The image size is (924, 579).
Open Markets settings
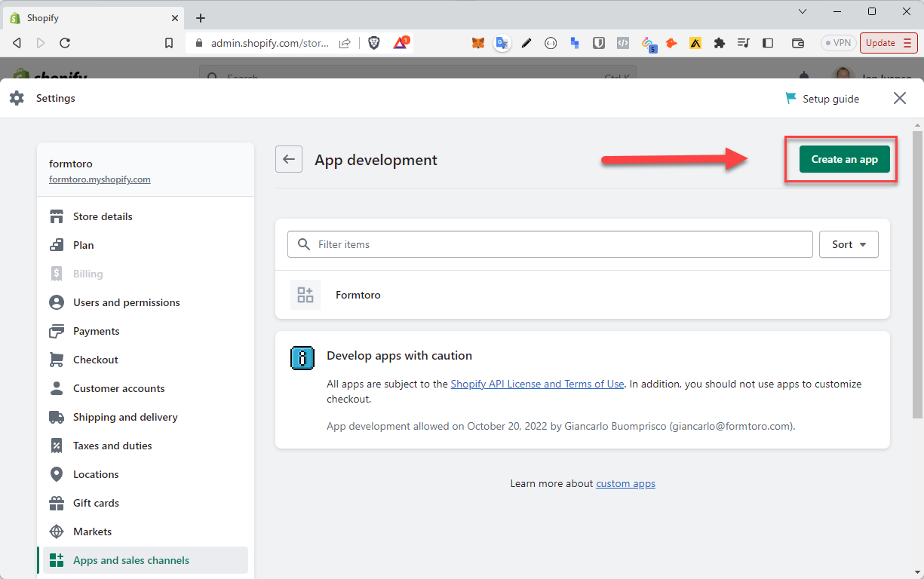[146, 532]
